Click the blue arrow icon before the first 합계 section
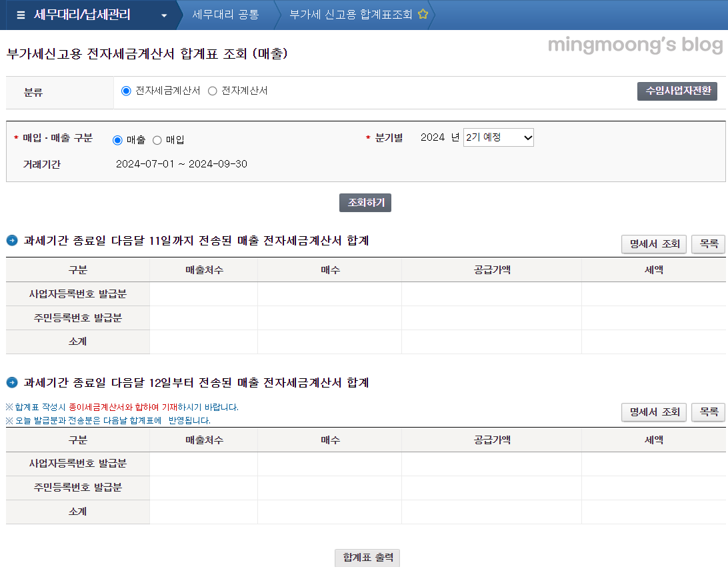Viewport: 728px width, 569px height. click(x=11, y=241)
